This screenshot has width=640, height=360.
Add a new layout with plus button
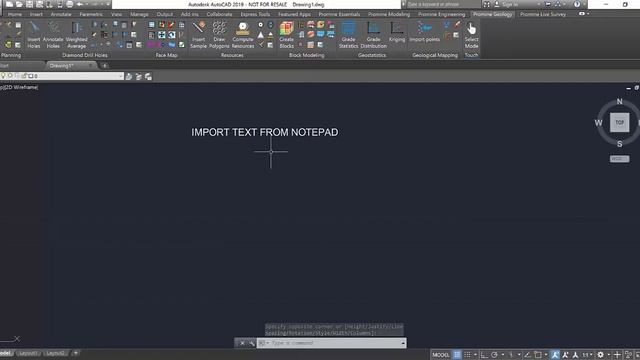tap(76, 353)
